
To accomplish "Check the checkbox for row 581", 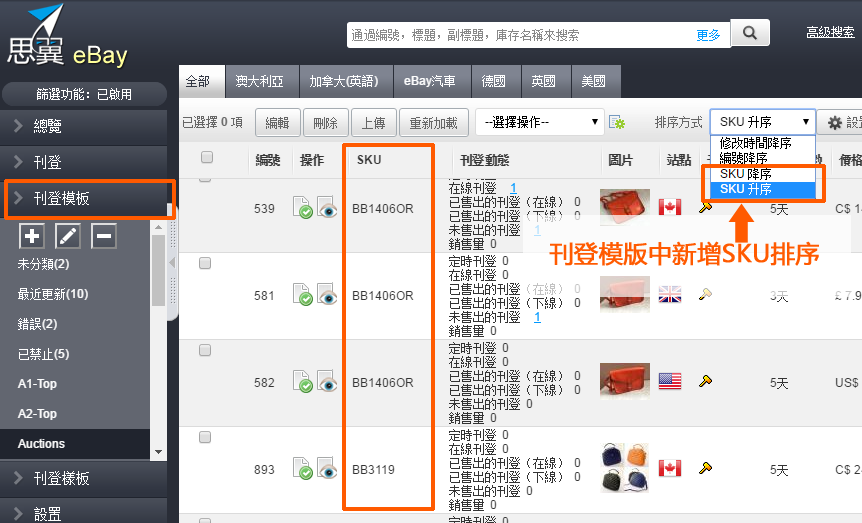I will [x=205, y=263].
